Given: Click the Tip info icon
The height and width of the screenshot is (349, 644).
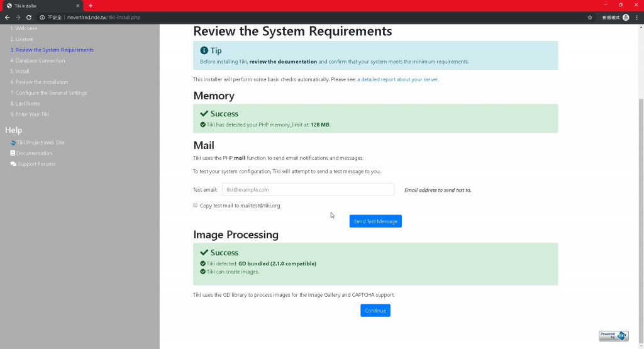Looking at the screenshot, I should coord(204,50).
